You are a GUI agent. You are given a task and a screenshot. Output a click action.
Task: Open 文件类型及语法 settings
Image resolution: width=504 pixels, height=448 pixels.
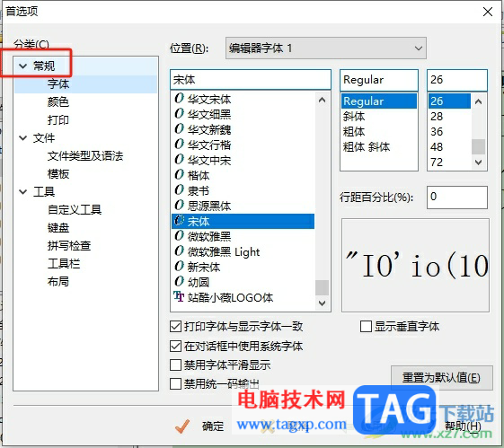tap(85, 156)
